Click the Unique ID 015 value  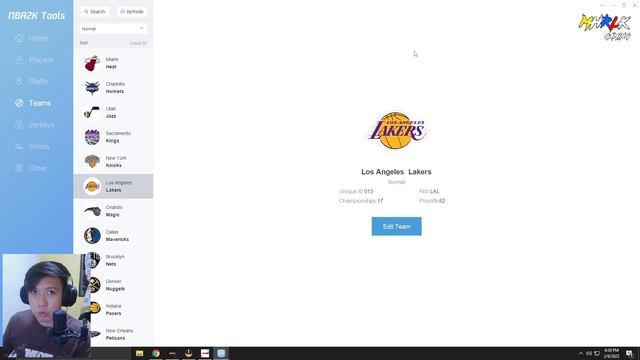[x=368, y=191]
